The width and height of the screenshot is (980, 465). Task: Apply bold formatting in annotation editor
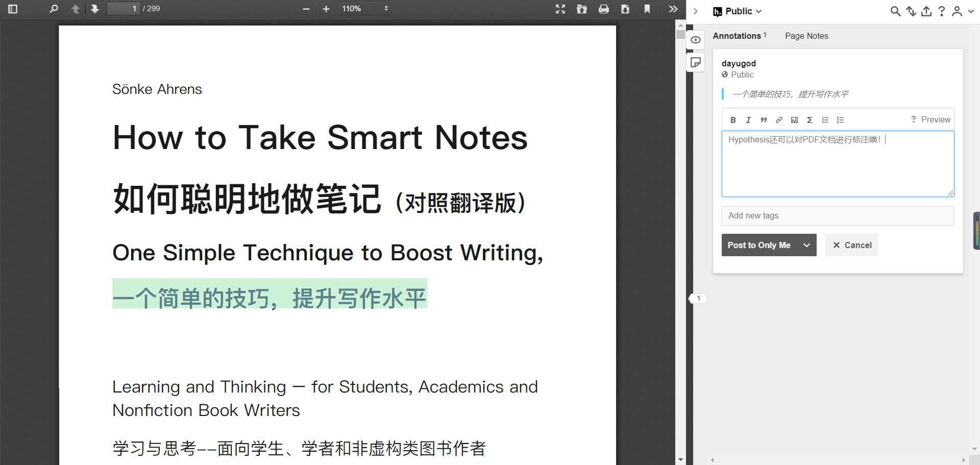point(733,120)
